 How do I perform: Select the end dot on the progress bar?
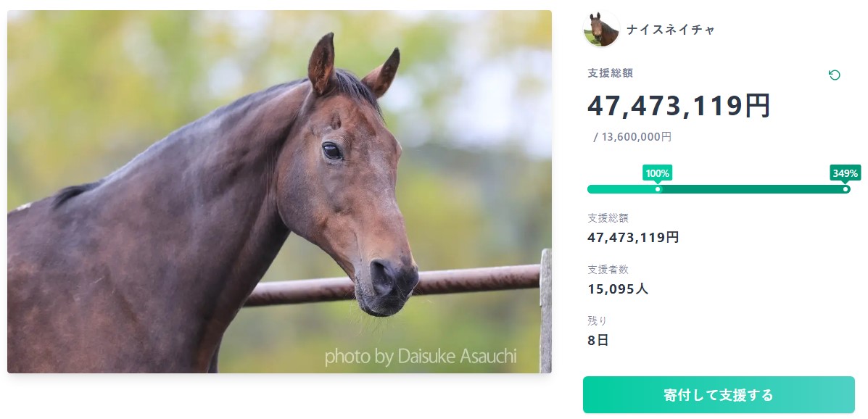click(846, 189)
